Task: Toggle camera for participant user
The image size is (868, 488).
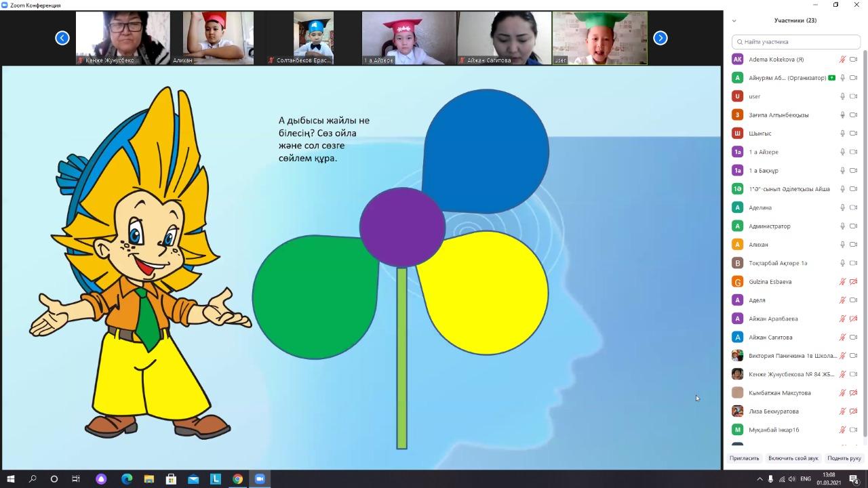Action: pyautogui.click(x=854, y=96)
